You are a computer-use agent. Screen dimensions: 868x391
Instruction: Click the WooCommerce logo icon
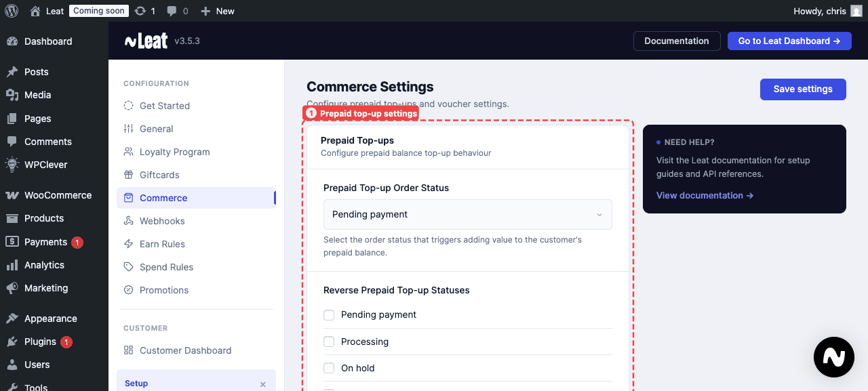[12, 195]
